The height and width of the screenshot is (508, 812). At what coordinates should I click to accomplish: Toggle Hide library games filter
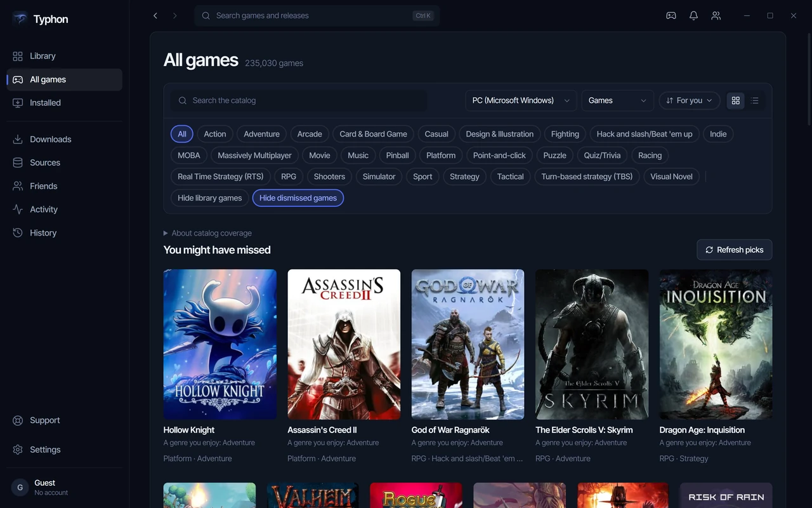209,198
